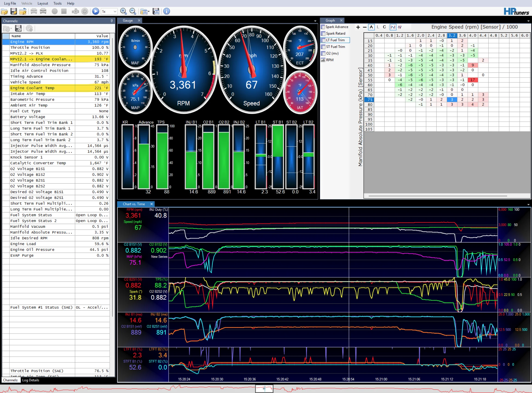
Task: Zoom in with the magnifier plus
Action: (x=123, y=11)
